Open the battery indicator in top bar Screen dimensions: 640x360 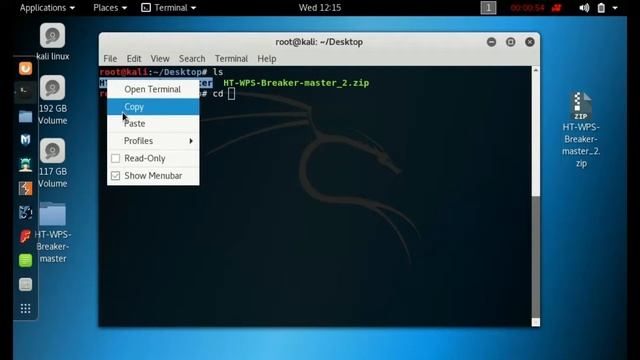[x=601, y=8]
